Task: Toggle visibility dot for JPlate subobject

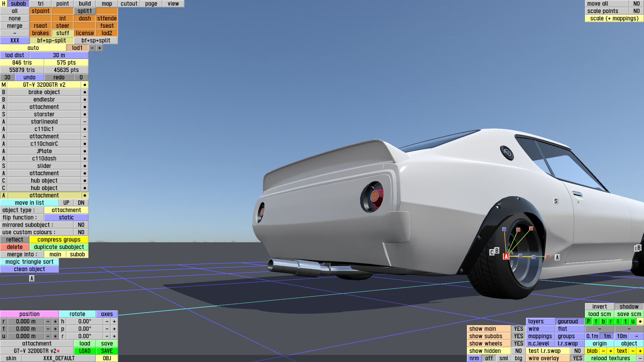Action: [85, 151]
